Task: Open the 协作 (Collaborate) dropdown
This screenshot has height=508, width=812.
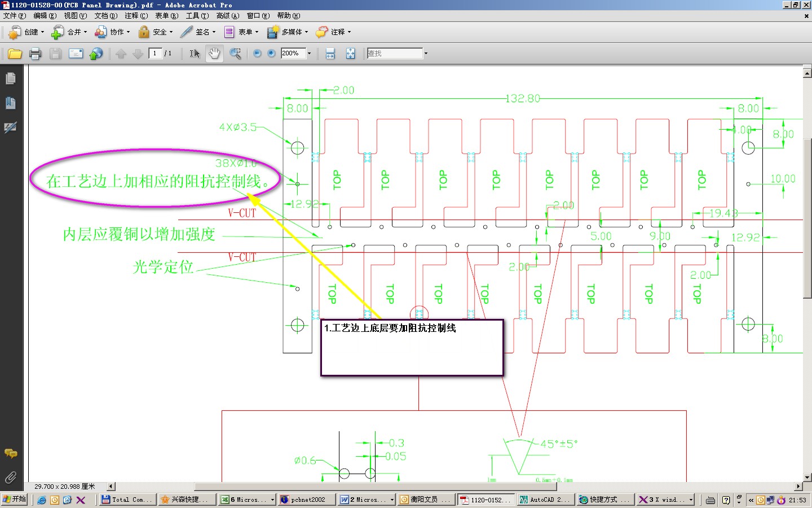Action: [x=112, y=32]
